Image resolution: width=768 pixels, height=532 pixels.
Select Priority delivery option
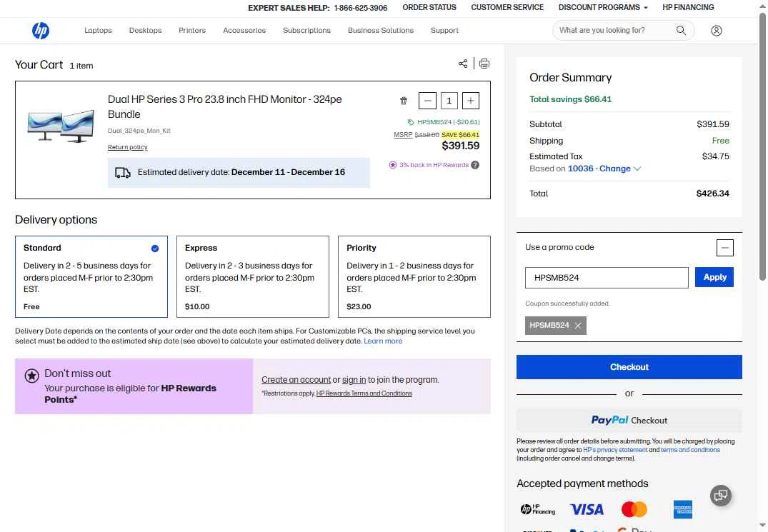(x=414, y=276)
